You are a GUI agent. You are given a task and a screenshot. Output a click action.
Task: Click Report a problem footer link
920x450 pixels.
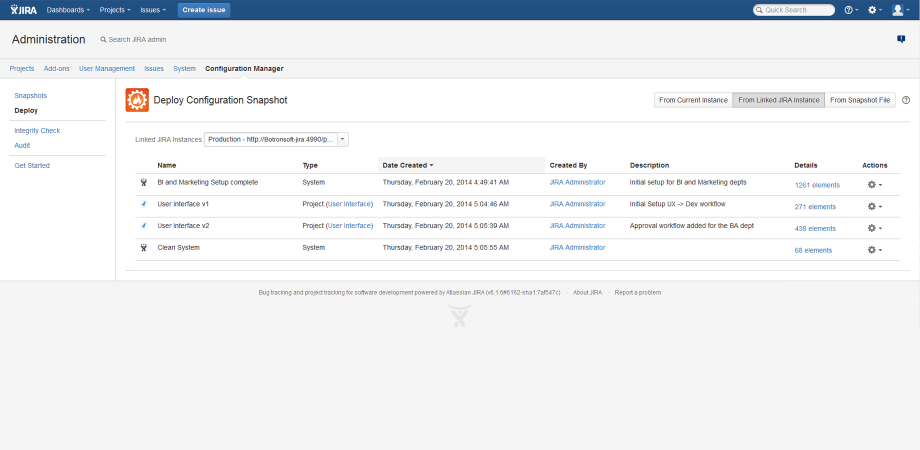click(638, 292)
